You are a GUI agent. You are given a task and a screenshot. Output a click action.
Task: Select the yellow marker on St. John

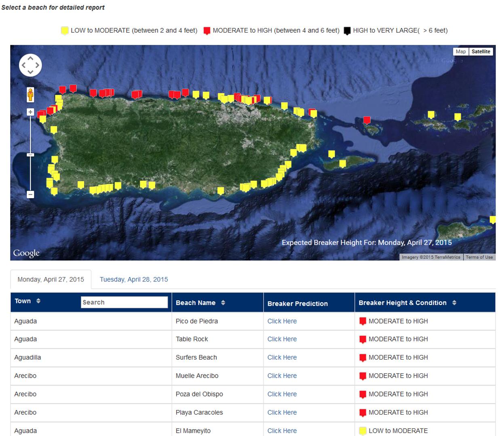[458, 117]
